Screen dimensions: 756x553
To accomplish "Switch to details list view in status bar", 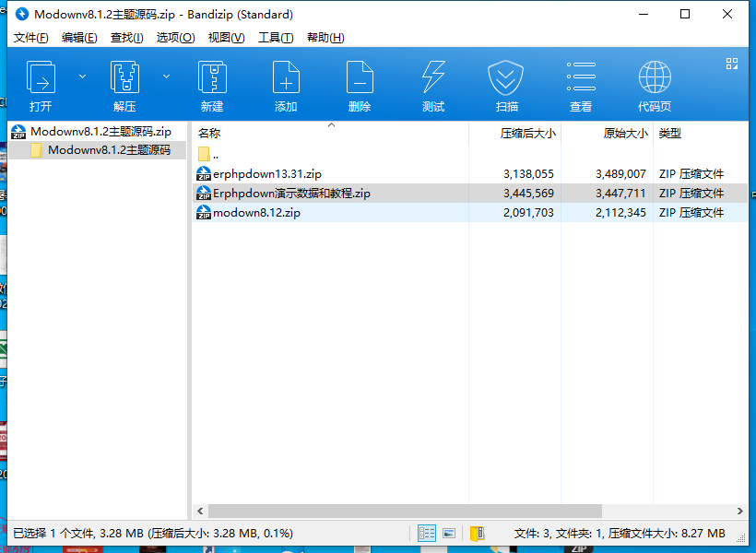I will (x=427, y=534).
